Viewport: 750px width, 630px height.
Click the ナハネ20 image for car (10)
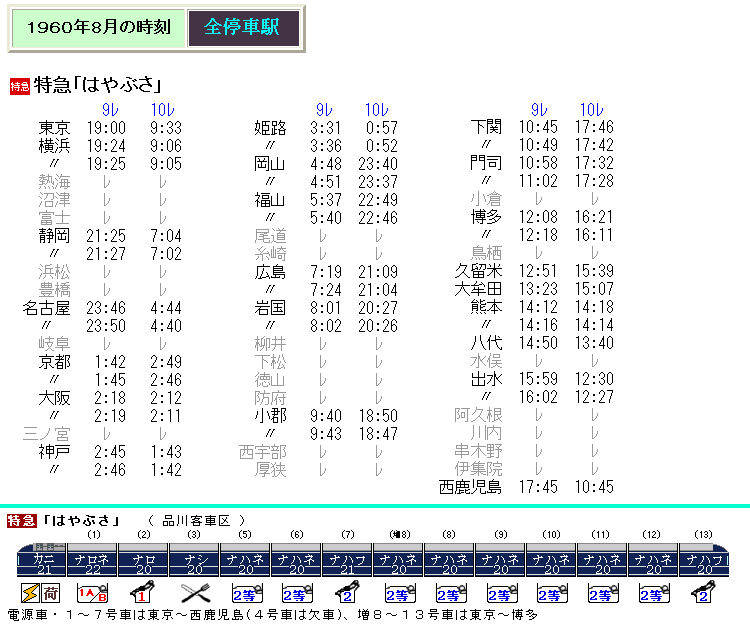pos(551,560)
